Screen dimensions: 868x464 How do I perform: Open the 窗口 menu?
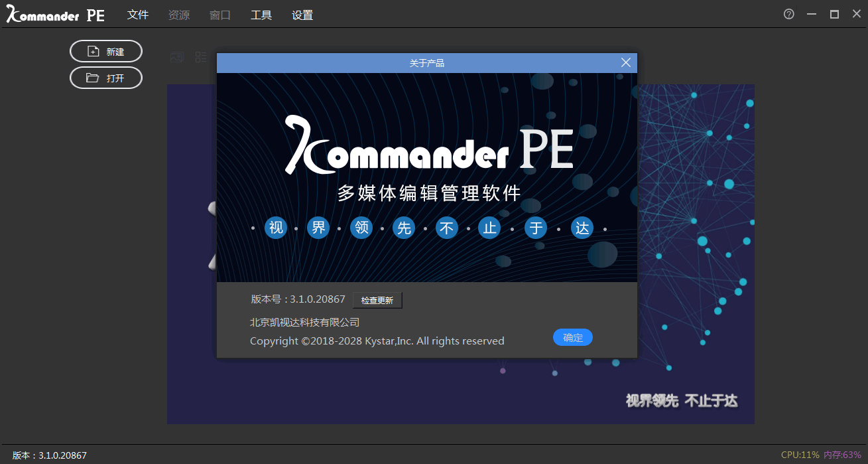219,14
